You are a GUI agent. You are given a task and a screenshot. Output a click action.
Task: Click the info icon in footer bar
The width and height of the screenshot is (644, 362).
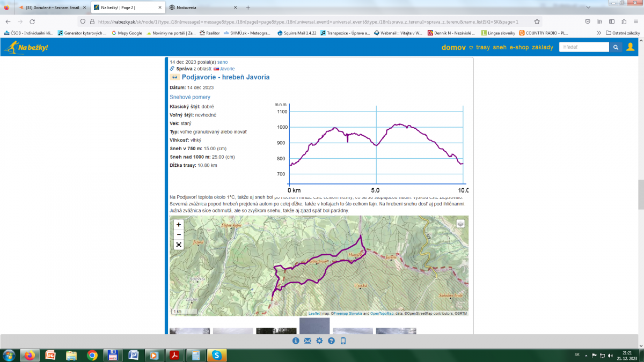click(x=295, y=341)
